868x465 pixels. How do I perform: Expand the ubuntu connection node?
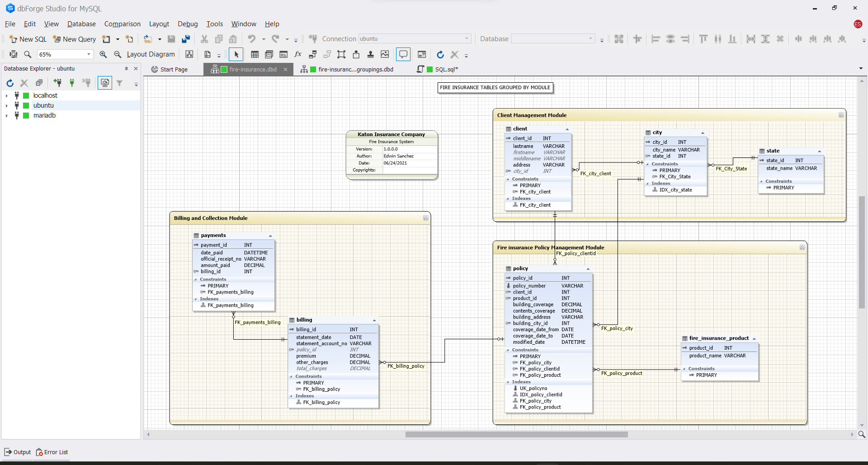(6, 105)
